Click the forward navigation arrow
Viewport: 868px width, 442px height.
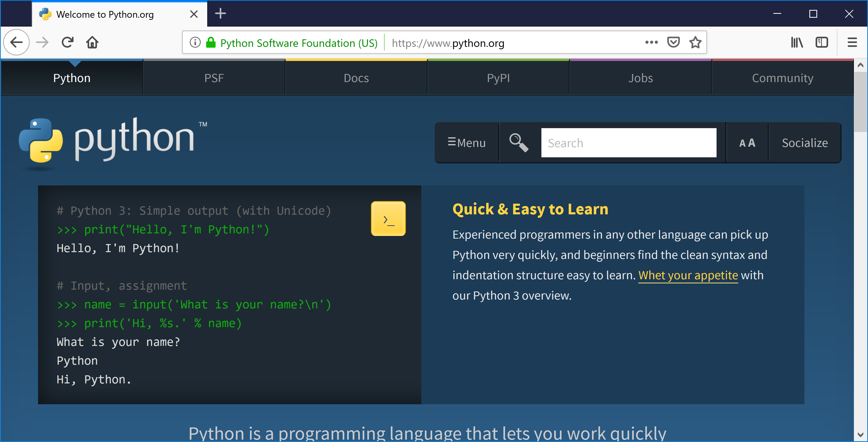pos(42,42)
